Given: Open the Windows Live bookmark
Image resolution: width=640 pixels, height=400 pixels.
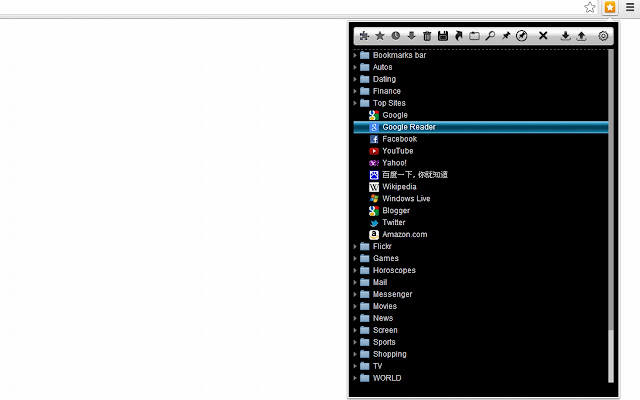Looking at the screenshot, I should click(x=480, y=199).
